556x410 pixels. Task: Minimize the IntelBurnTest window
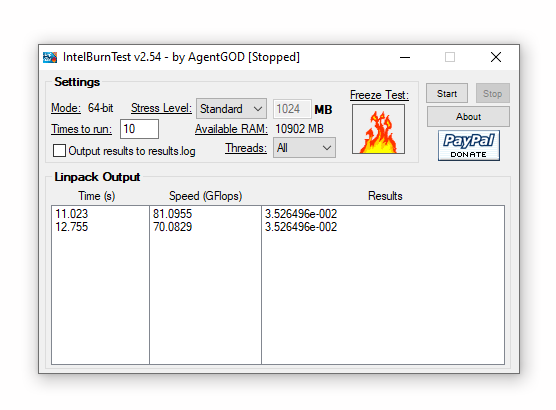(x=405, y=57)
